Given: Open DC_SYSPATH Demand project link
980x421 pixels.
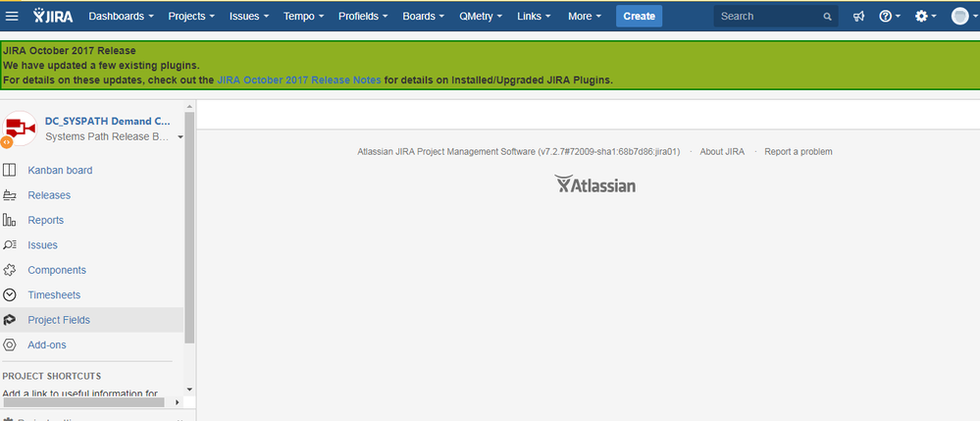Looking at the screenshot, I should point(108,122).
